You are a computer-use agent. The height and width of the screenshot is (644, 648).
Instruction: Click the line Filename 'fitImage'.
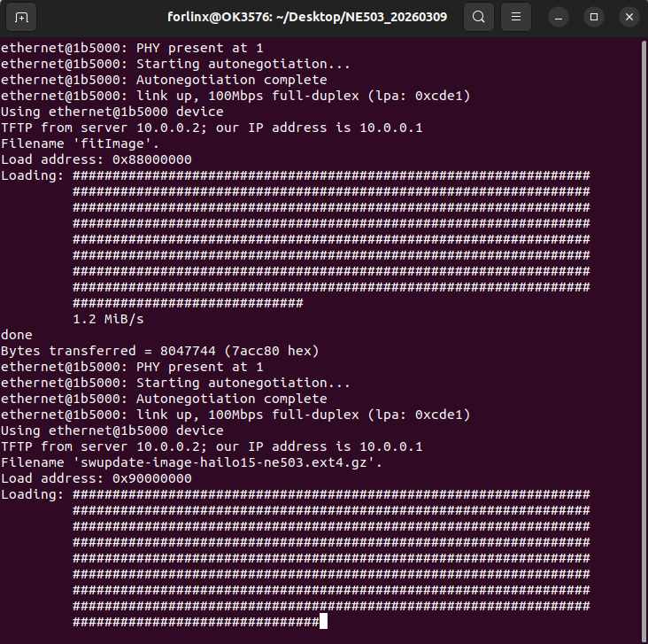(x=80, y=144)
